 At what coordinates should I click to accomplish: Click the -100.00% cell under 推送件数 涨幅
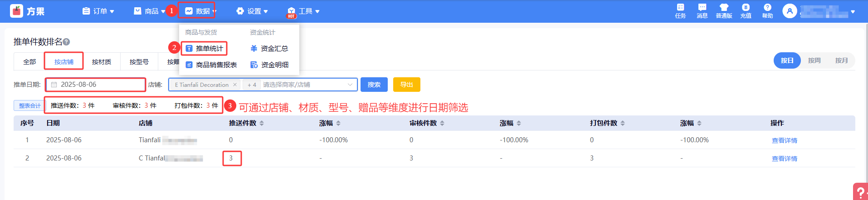pos(334,140)
